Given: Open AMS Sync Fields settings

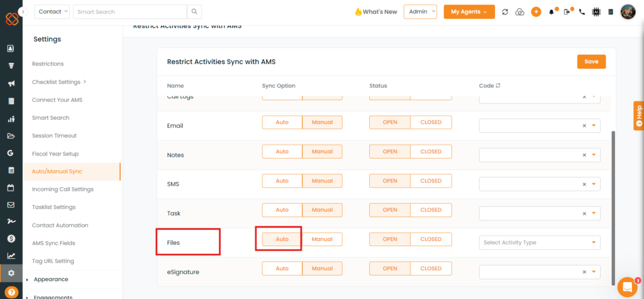Looking at the screenshot, I should coord(53,243).
